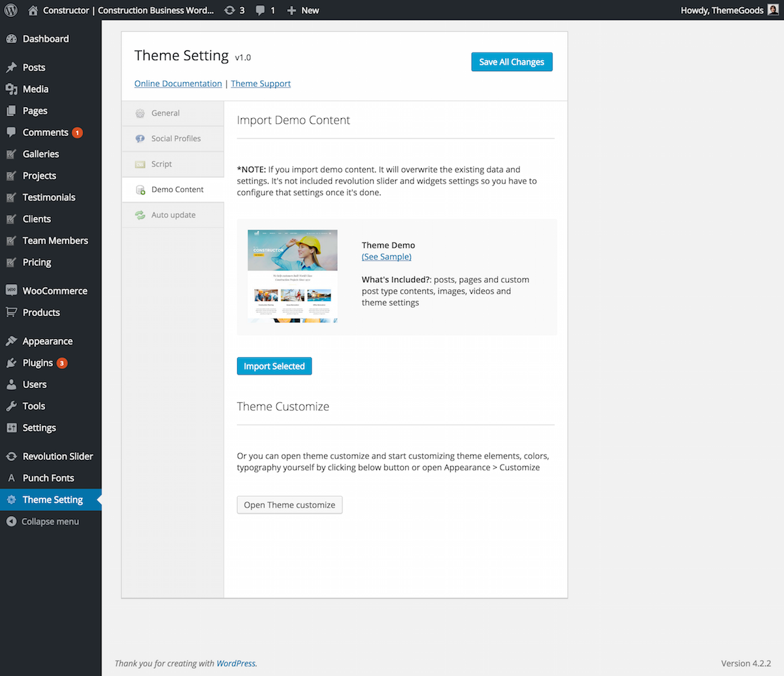Open comments from the speech bubble icon
The height and width of the screenshot is (676, 784).
tap(260, 10)
